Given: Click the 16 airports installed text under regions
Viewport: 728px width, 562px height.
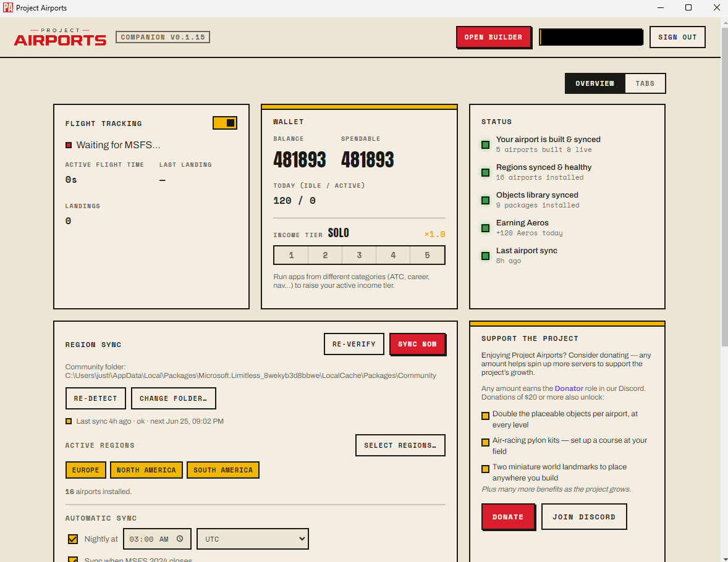Looking at the screenshot, I should [98, 492].
